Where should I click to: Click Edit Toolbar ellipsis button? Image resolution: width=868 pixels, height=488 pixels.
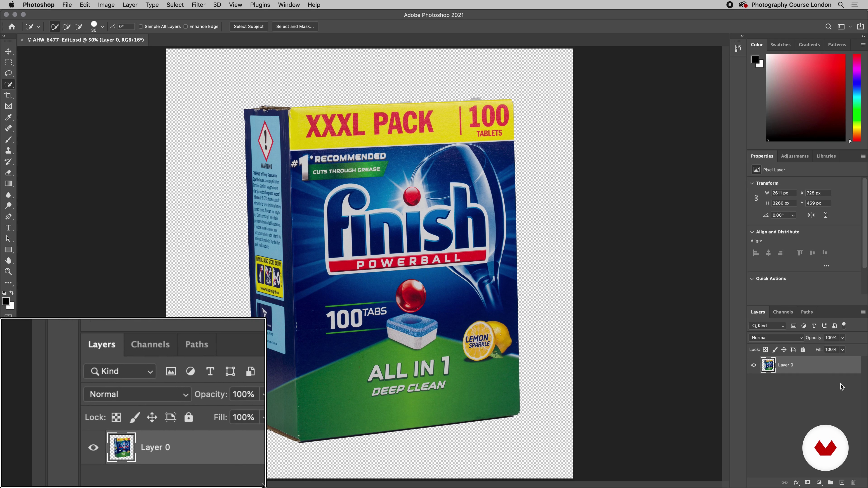pyautogui.click(x=8, y=283)
